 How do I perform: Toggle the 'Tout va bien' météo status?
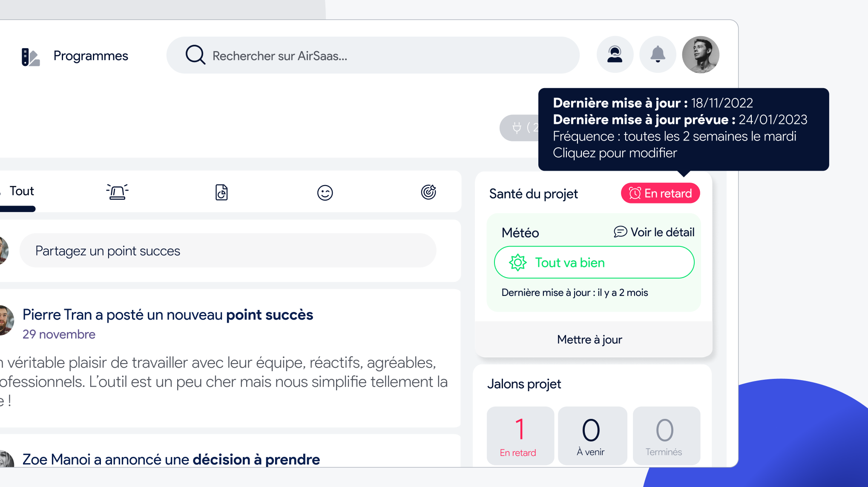click(x=595, y=263)
